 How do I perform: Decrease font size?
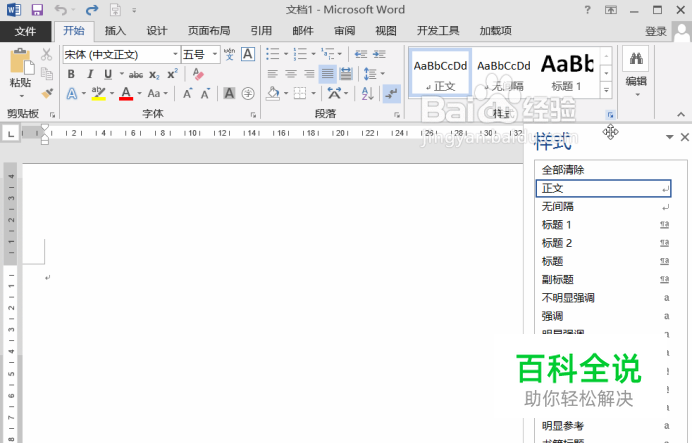click(205, 94)
